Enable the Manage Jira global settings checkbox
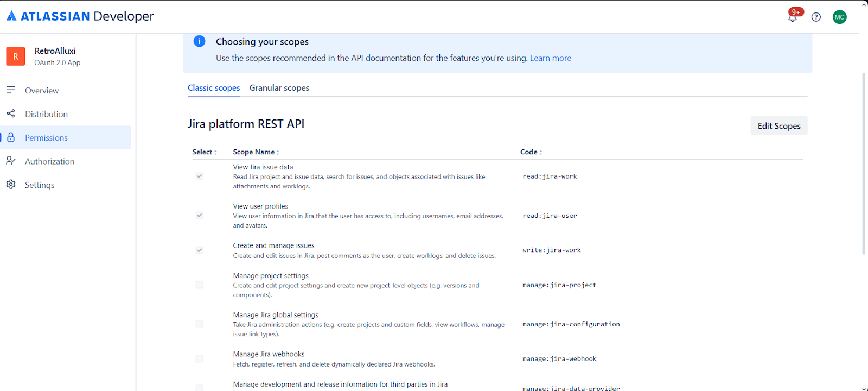 (x=200, y=324)
